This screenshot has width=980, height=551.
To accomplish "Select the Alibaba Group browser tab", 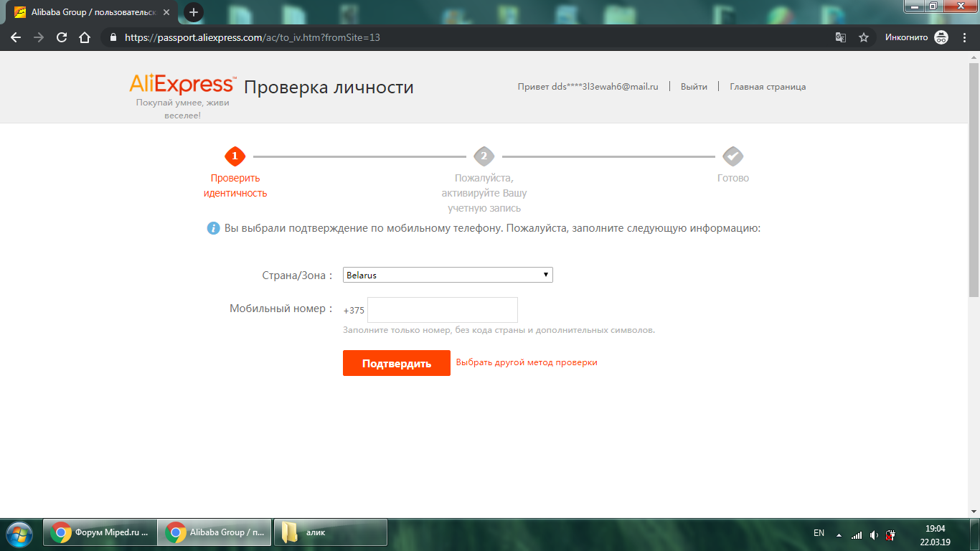I will [x=92, y=12].
